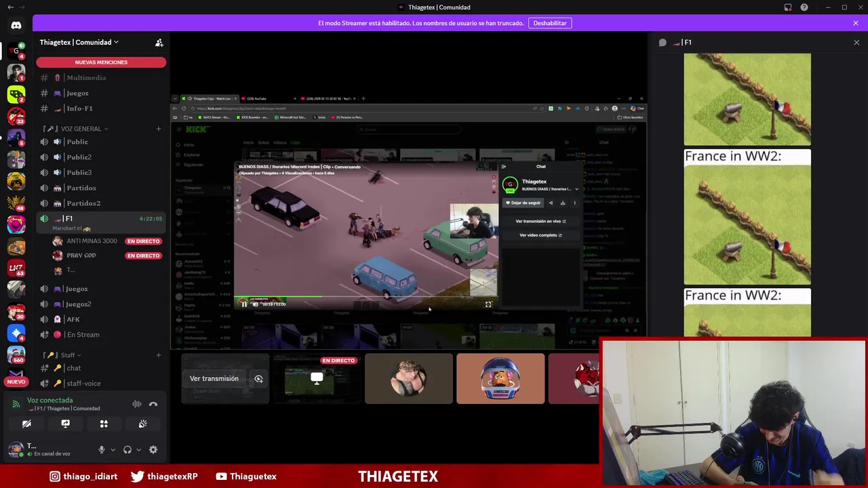Select the curly-haired avatar participant tile
This screenshot has width=868, height=488.
[408, 379]
